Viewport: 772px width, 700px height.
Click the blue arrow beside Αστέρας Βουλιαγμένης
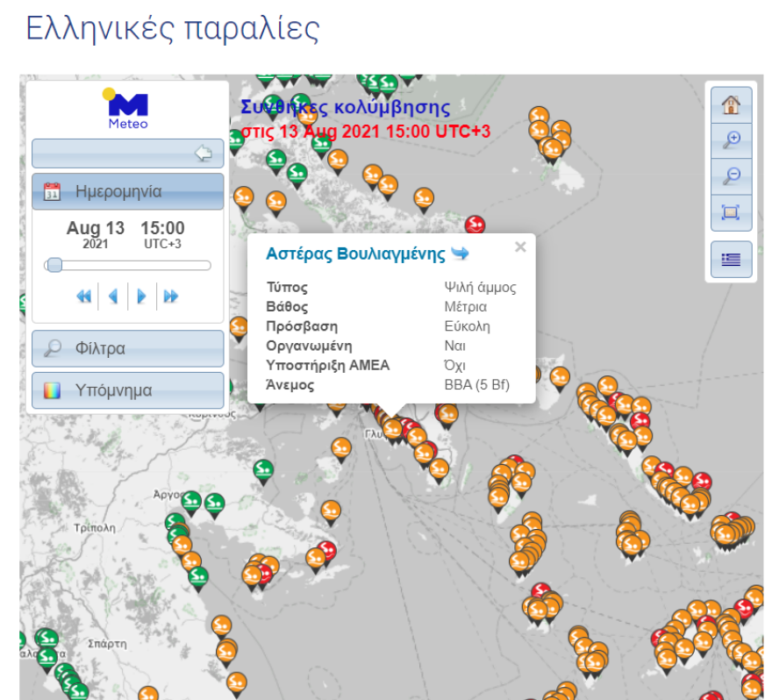pos(460,252)
